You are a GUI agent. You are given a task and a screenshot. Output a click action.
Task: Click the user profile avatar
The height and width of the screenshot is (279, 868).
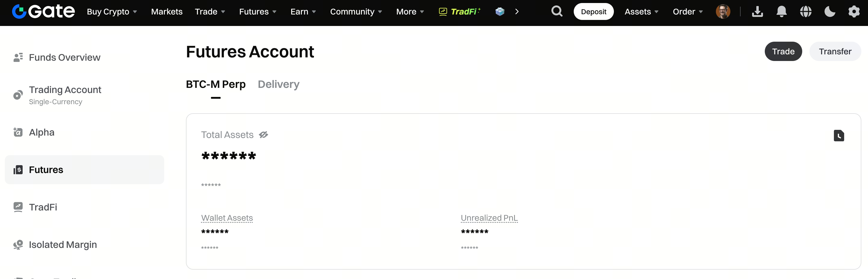click(x=723, y=12)
